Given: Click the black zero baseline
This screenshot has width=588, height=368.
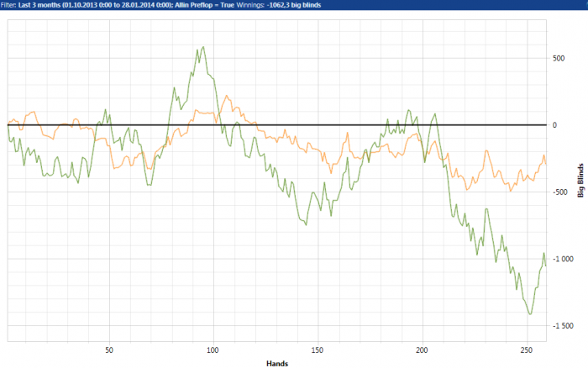Looking at the screenshot, I should pos(276,125).
